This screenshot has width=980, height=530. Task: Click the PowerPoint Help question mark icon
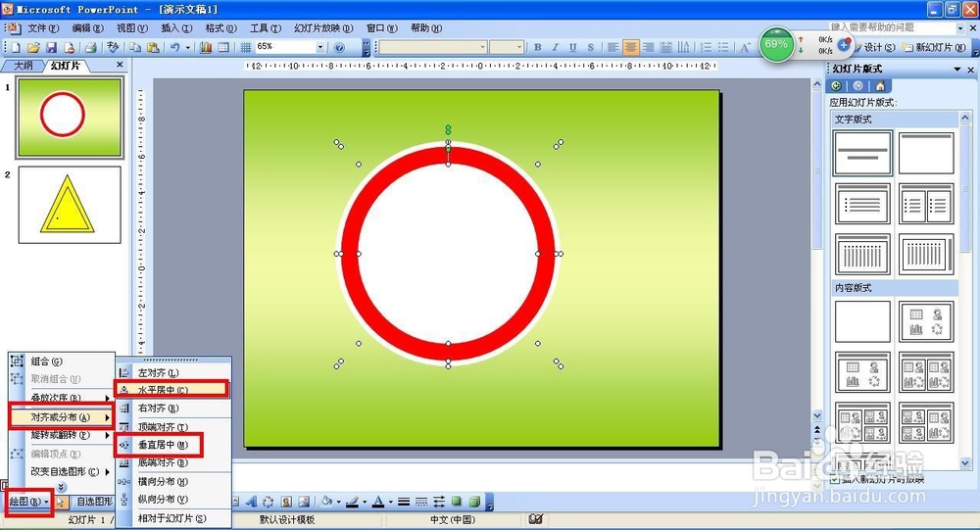(339, 47)
